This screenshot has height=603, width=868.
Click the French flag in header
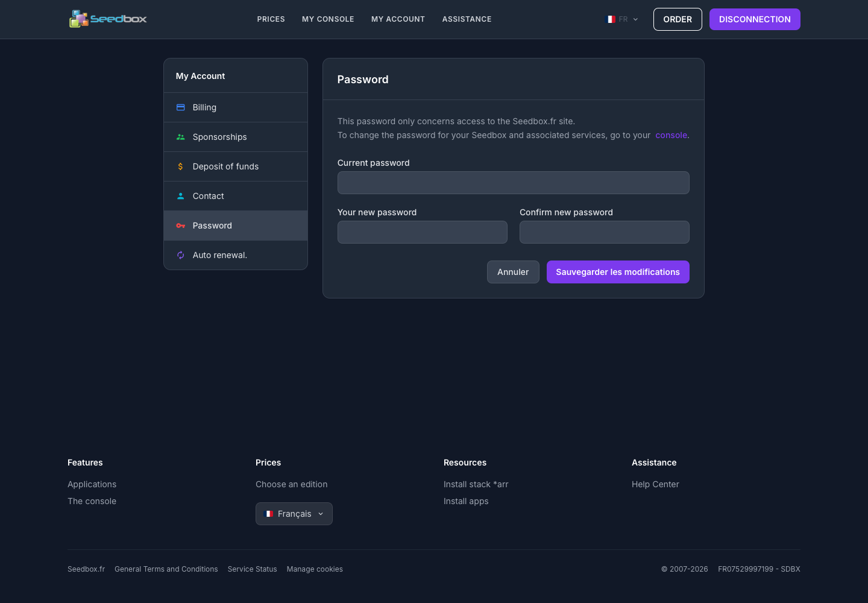(x=610, y=19)
